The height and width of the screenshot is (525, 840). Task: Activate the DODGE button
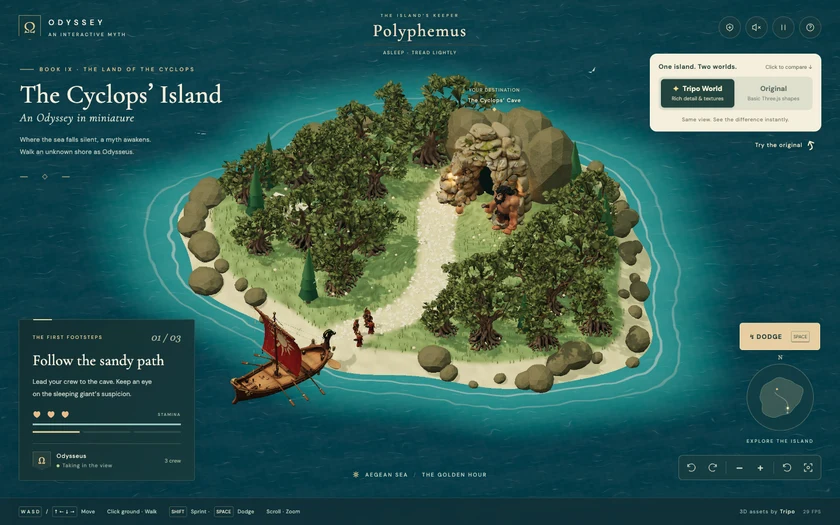tap(779, 336)
